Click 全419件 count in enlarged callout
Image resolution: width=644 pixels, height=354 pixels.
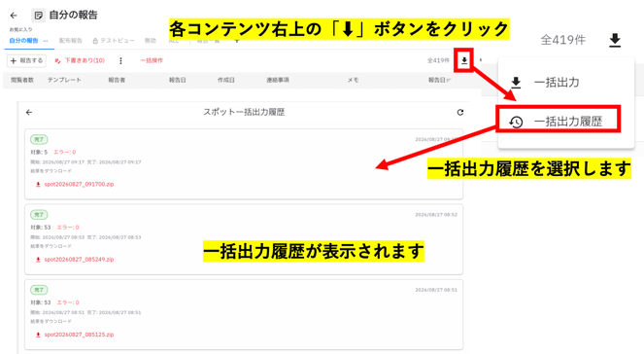pyautogui.click(x=563, y=40)
